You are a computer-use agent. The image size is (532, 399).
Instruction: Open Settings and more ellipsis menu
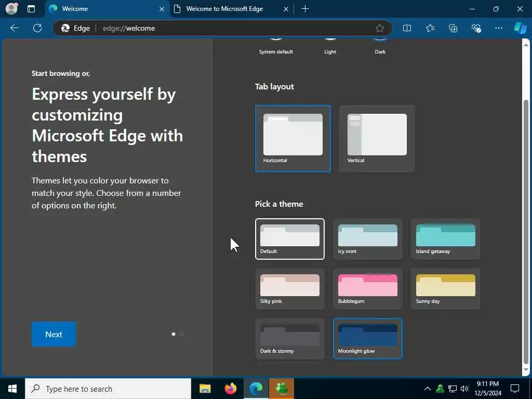pyautogui.click(x=498, y=28)
